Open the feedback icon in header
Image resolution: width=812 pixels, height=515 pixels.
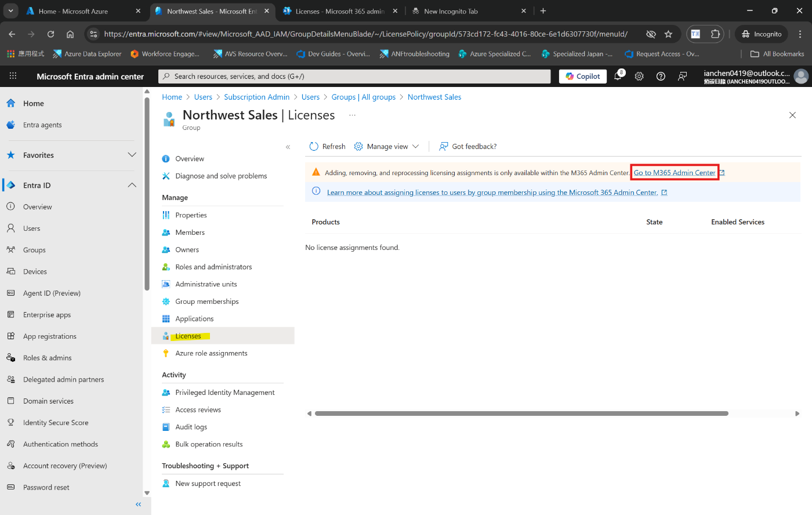(x=683, y=77)
